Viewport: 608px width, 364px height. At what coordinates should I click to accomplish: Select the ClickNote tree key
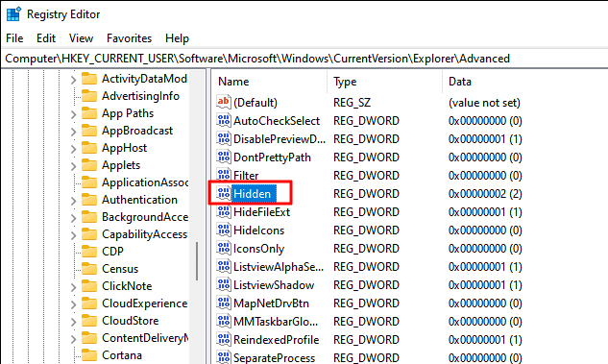pos(127,286)
